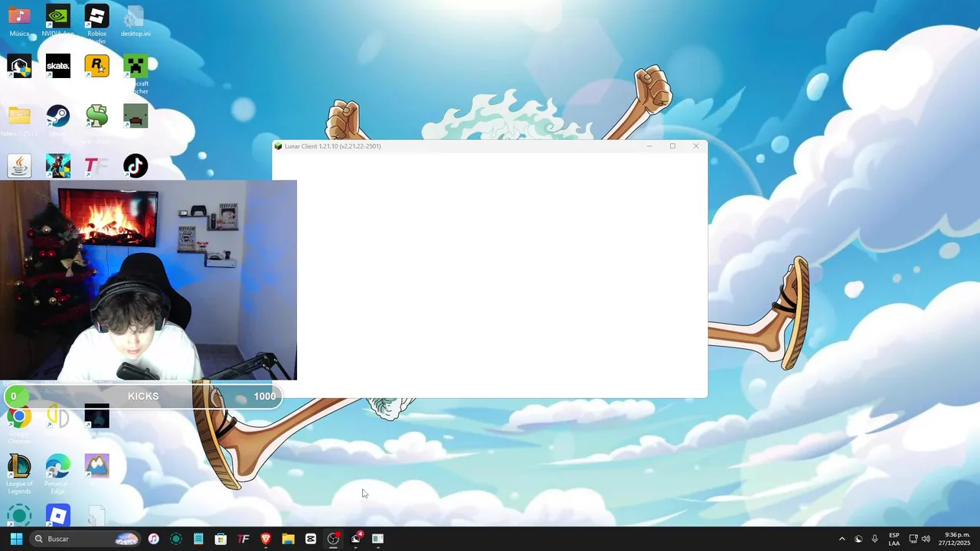Open the network and volume quick settings
980x551 pixels.
pos(919,539)
